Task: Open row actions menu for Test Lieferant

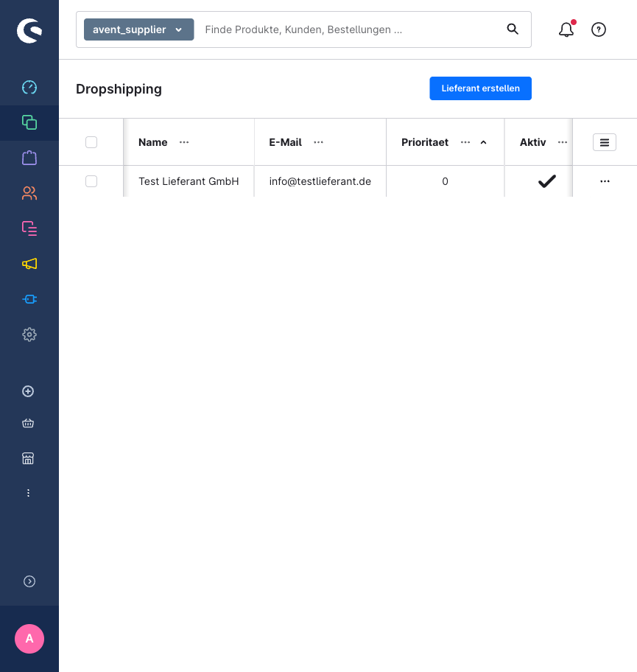Action: tap(605, 181)
